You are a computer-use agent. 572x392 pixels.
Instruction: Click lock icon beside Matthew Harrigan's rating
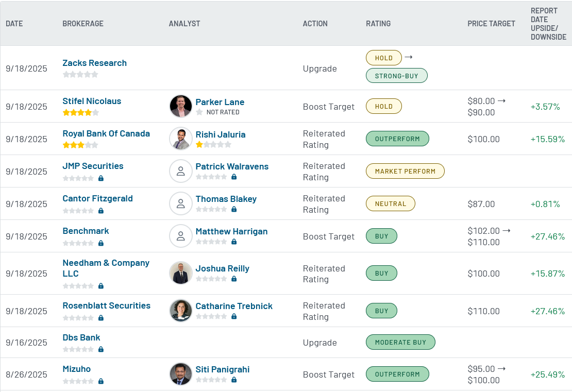coord(234,242)
